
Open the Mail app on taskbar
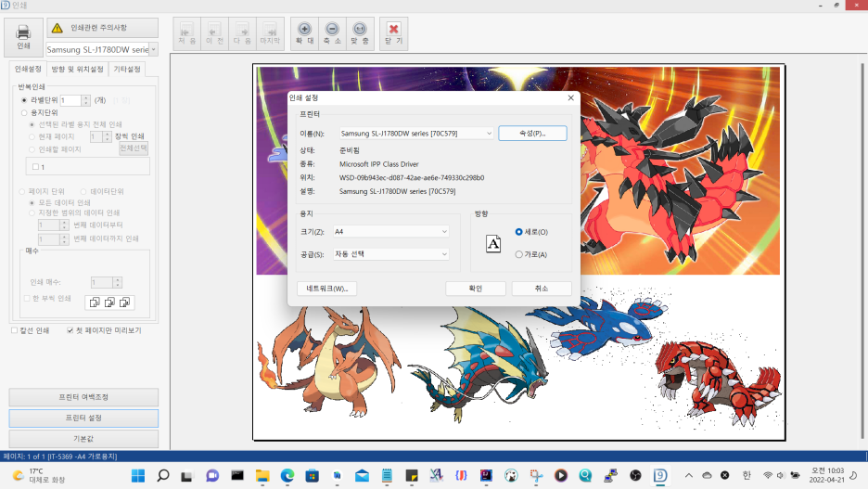pos(362,475)
